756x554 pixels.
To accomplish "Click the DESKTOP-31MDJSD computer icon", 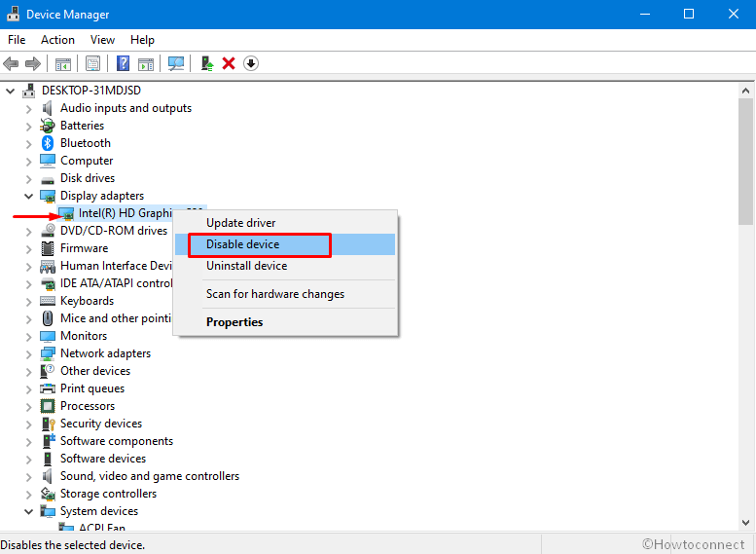I will click(29, 91).
